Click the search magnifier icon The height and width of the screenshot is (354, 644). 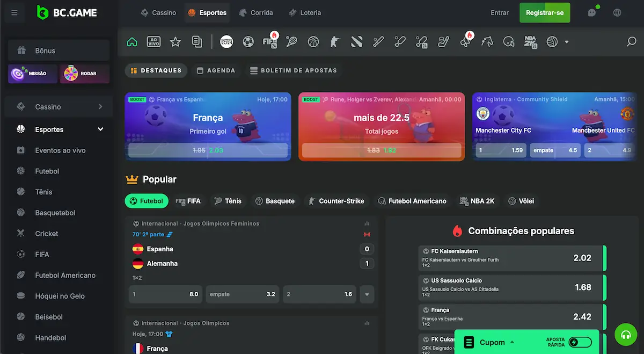click(632, 42)
